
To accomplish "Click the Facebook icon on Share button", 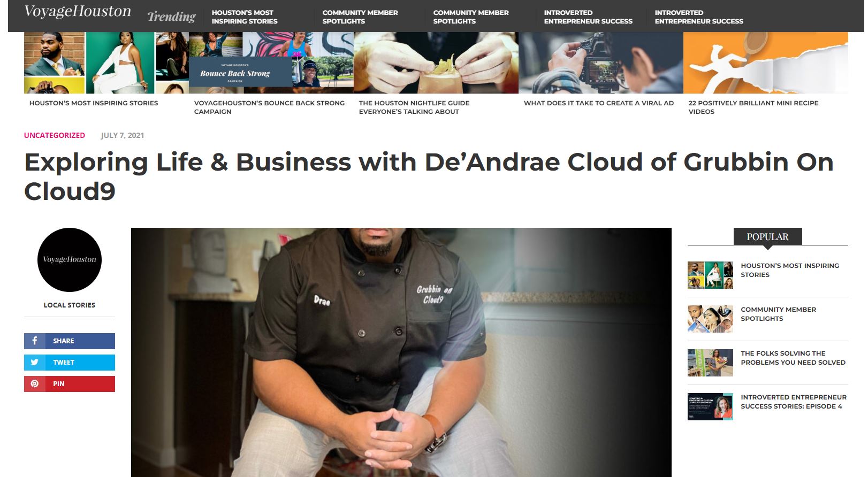I will 35,341.
